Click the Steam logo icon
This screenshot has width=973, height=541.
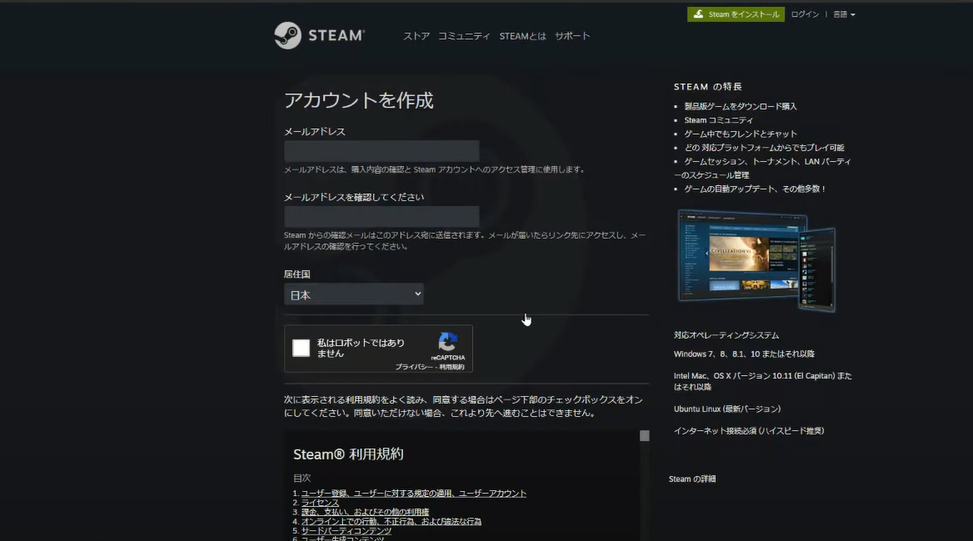(288, 35)
